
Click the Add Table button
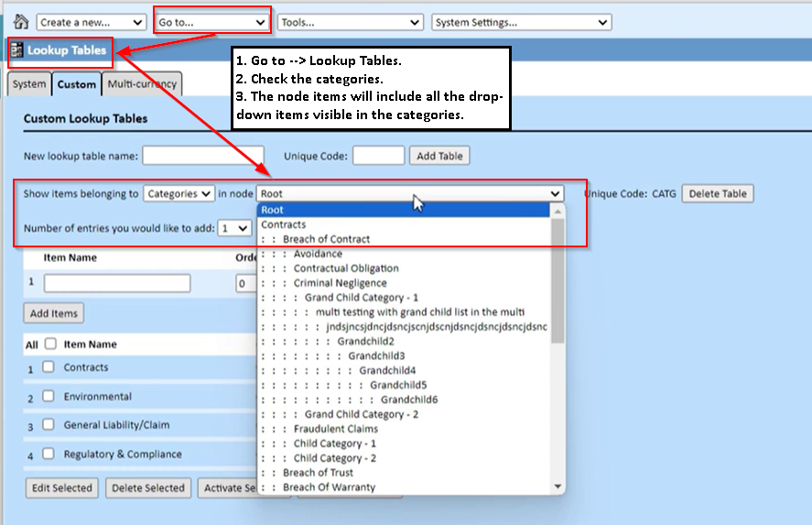439,156
